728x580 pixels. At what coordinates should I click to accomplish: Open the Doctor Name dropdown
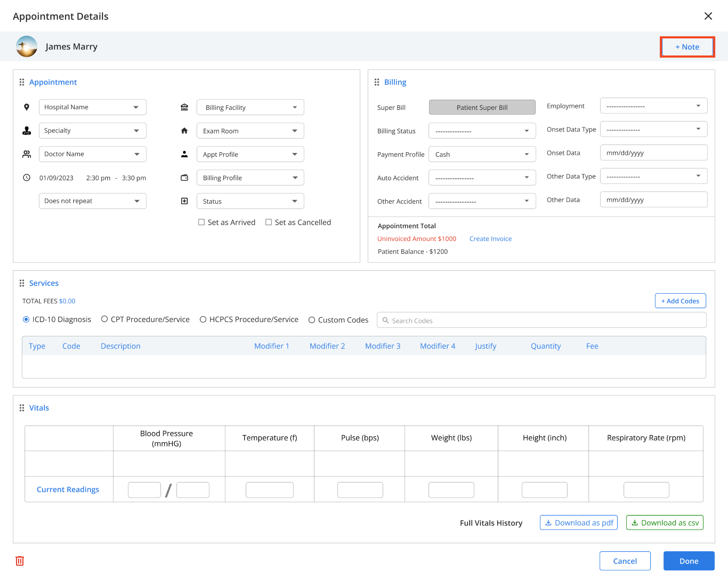92,154
